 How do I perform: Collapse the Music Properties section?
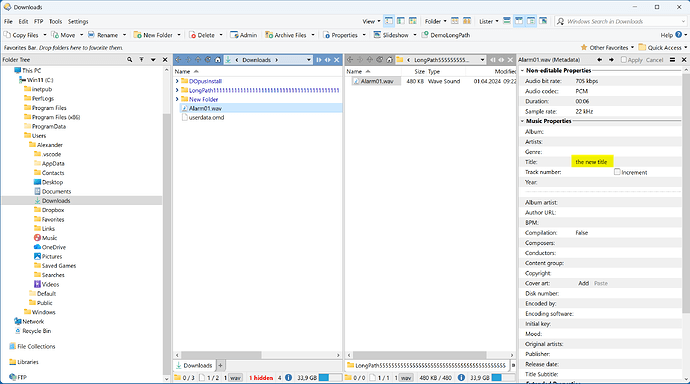point(522,121)
